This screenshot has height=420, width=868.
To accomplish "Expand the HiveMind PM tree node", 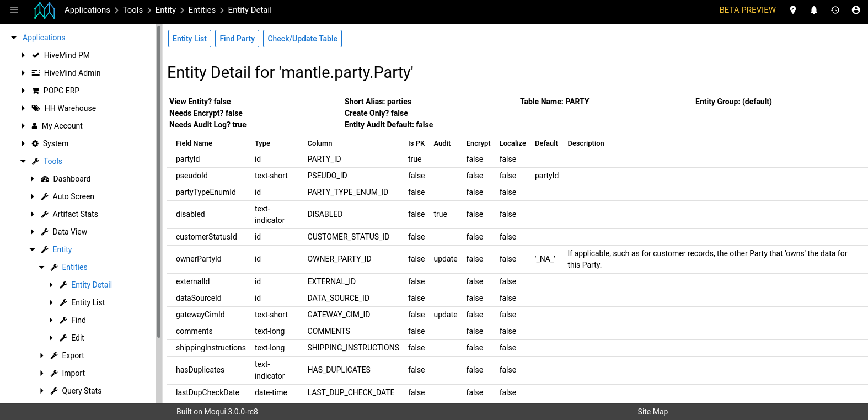I will [x=23, y=55].
